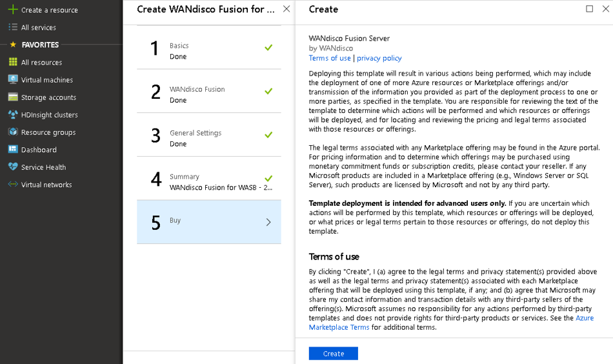Open the privacy policy link
This screenshot has height=364, width=613.
click(379, 58)
